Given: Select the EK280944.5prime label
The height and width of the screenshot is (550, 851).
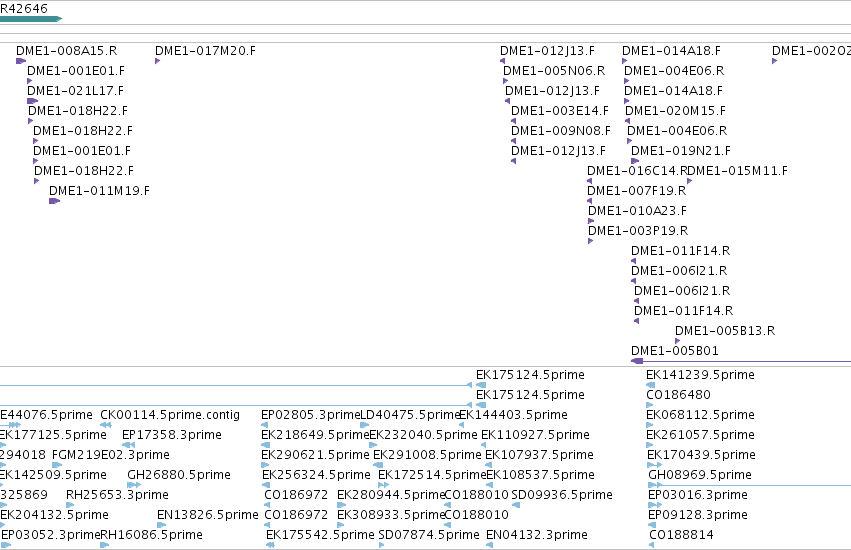Looking at the screenshot, I should 391,496.
